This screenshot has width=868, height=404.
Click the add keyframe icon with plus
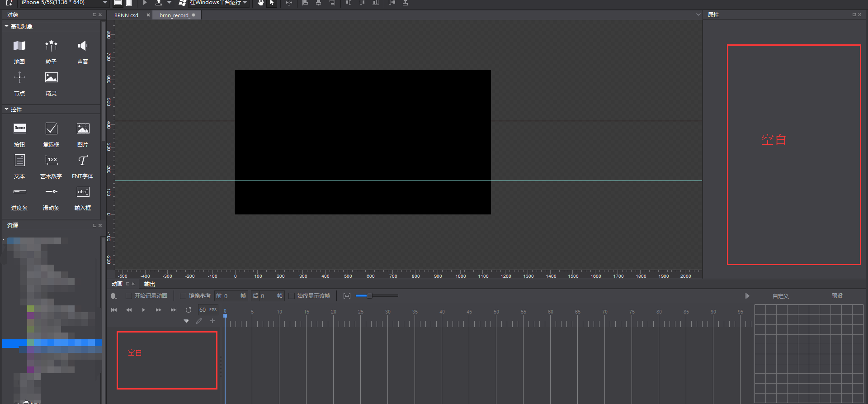pyautogui.click(x=114, y=296)
